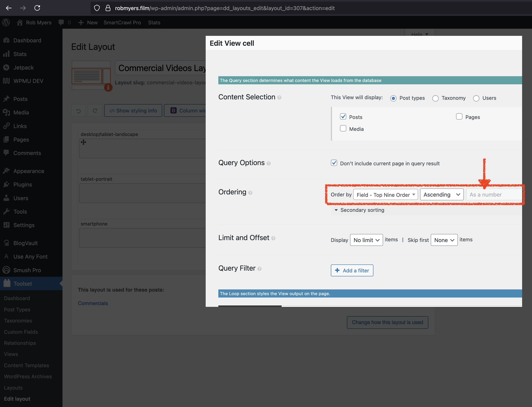Viewport: 532px width, 407px height.
Task: Click the Ordering help question icon
Action: (x=250, y=193)
